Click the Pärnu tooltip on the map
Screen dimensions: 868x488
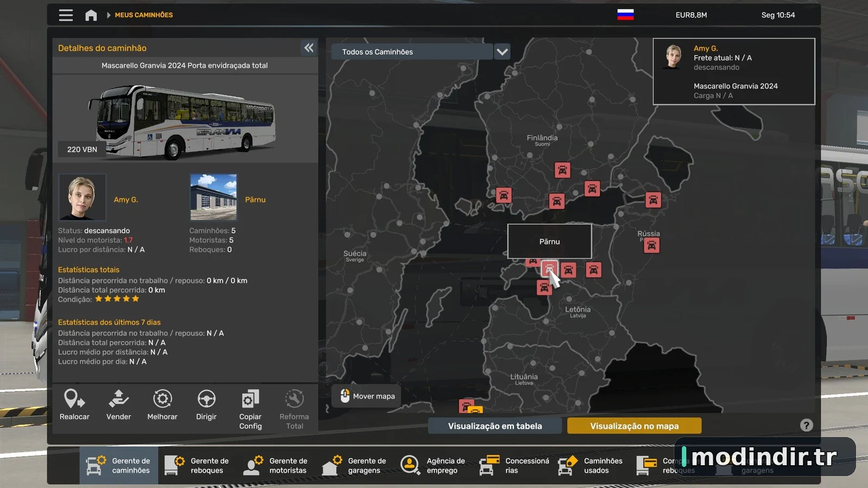pos(550,241)
